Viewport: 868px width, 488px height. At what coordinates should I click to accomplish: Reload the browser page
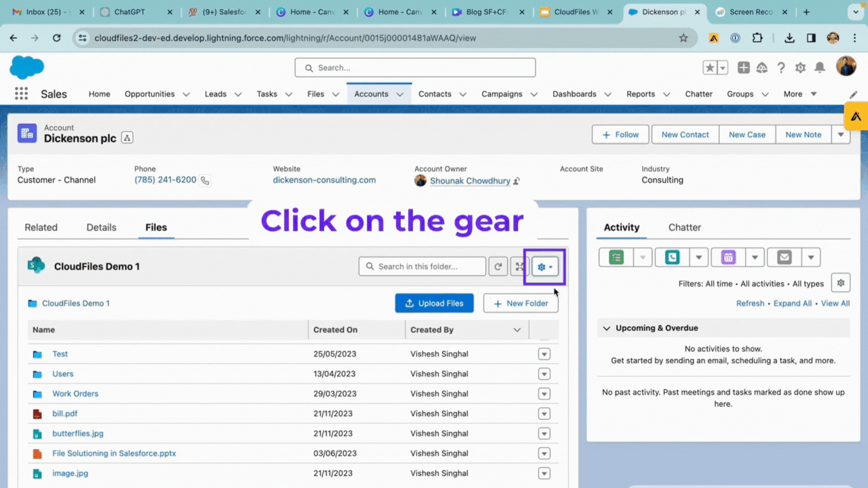[57, 38]
